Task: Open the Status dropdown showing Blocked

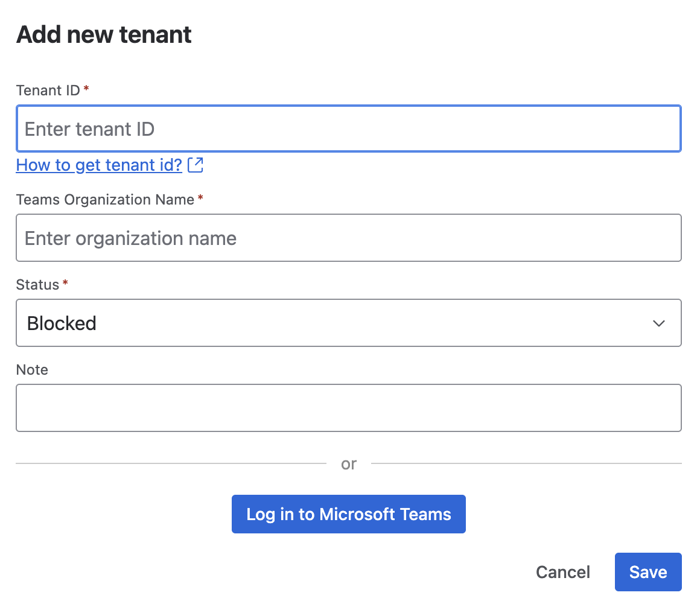Action: 349,323
